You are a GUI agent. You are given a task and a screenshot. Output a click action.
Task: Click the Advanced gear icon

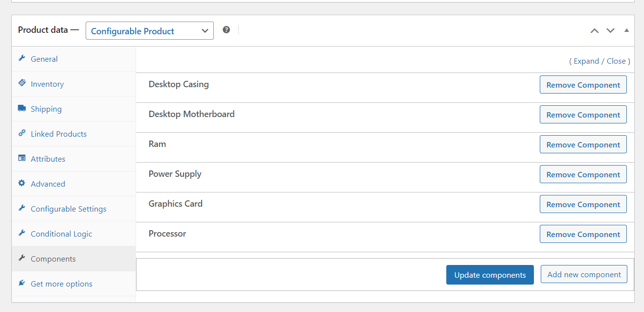[22, 183]
